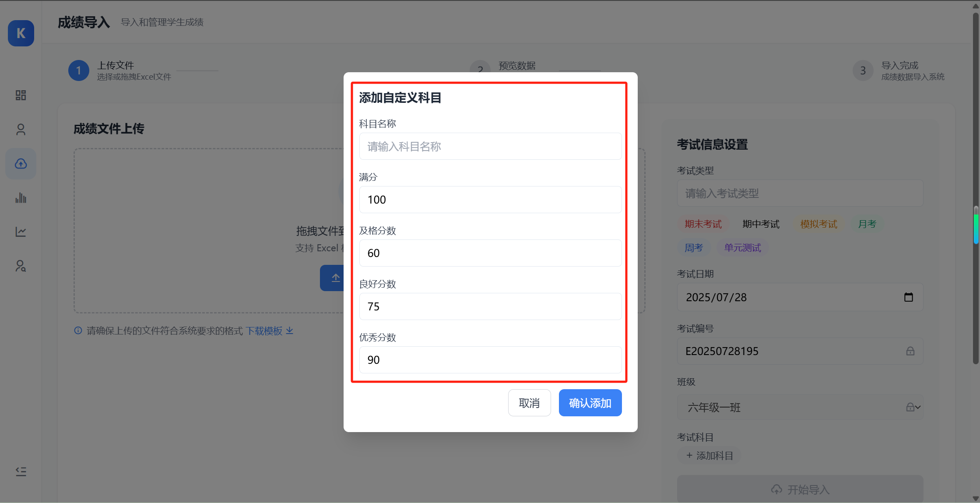Open the bar chart statistics icon
Screen dimensions: 980x503
coord(21,197)
